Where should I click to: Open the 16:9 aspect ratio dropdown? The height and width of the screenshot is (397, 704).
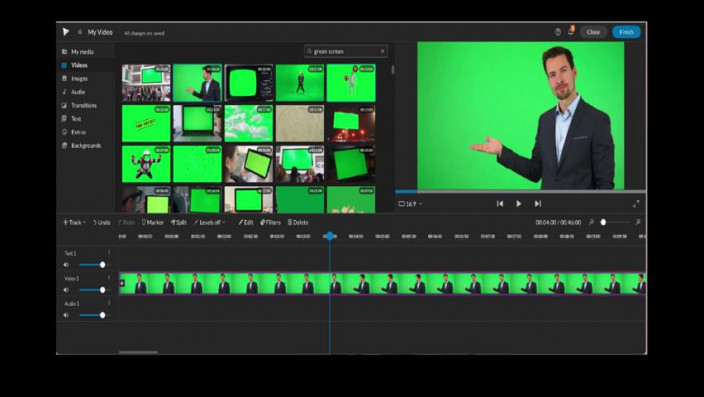tap(410, 204)
